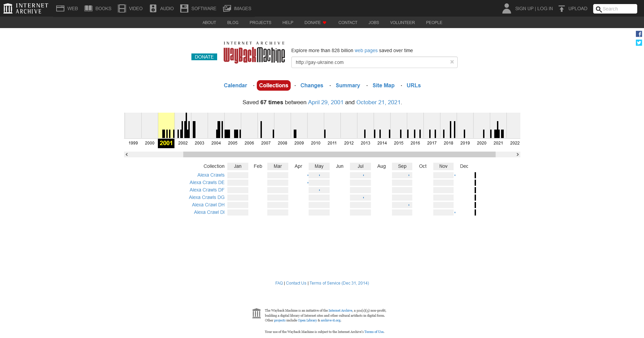Select year 2004 on the timeline
This screenshot has width=644, height=338.
[x=216, y=143]
